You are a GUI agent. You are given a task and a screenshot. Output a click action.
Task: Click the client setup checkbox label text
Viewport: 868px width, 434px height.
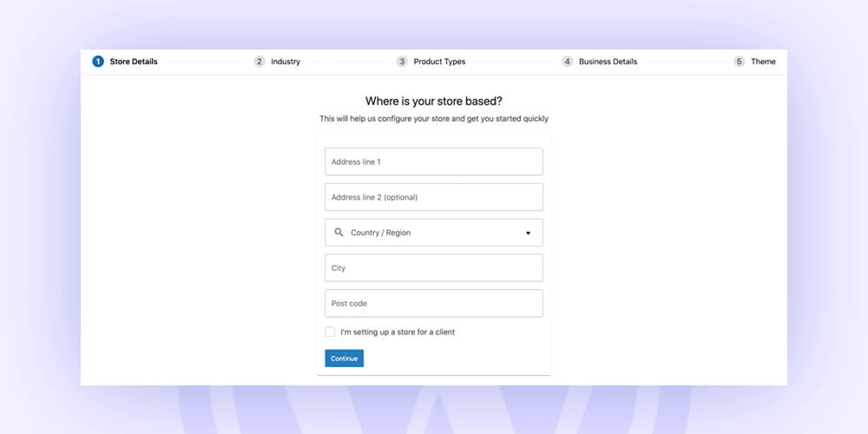pyautogui.click(x=398, y=332)
